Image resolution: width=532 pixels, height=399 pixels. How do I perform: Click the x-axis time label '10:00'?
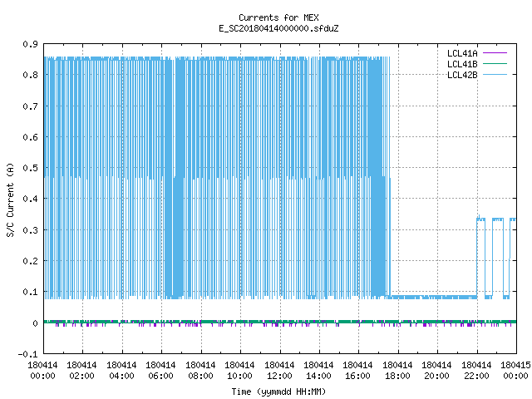pos(239,376)
